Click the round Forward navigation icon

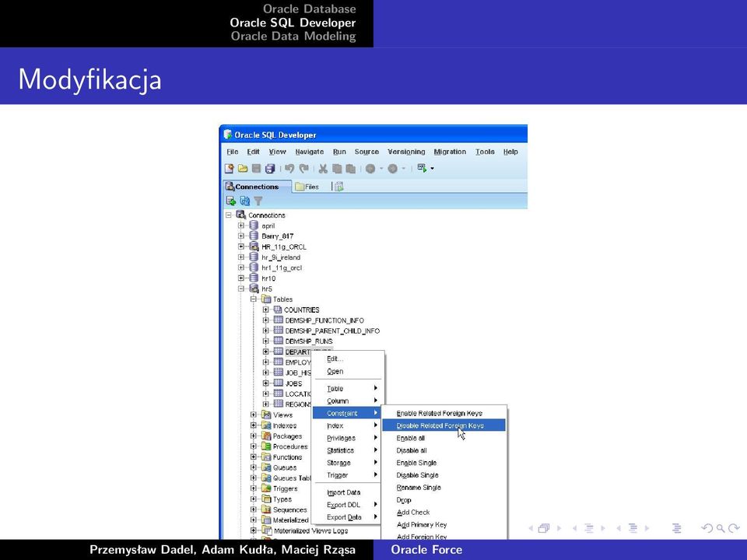point(392,169)
